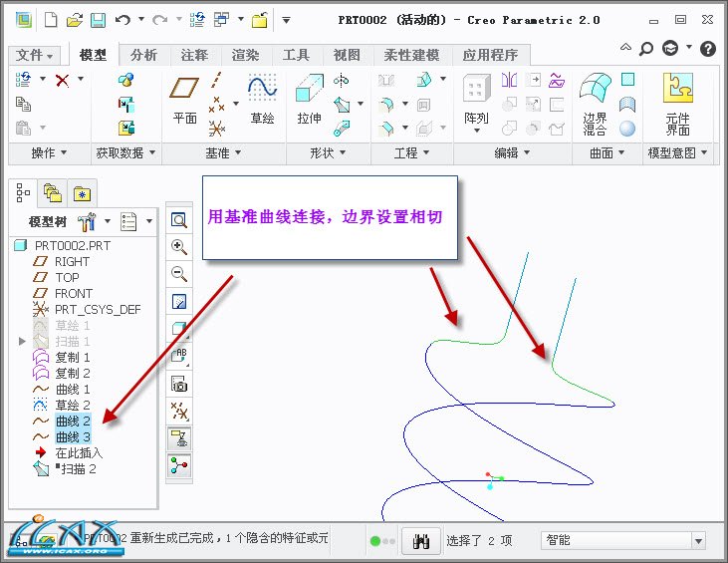Click the Repaint icon in graphics toolbar
728x563 pixels.
tap(179, 302)
